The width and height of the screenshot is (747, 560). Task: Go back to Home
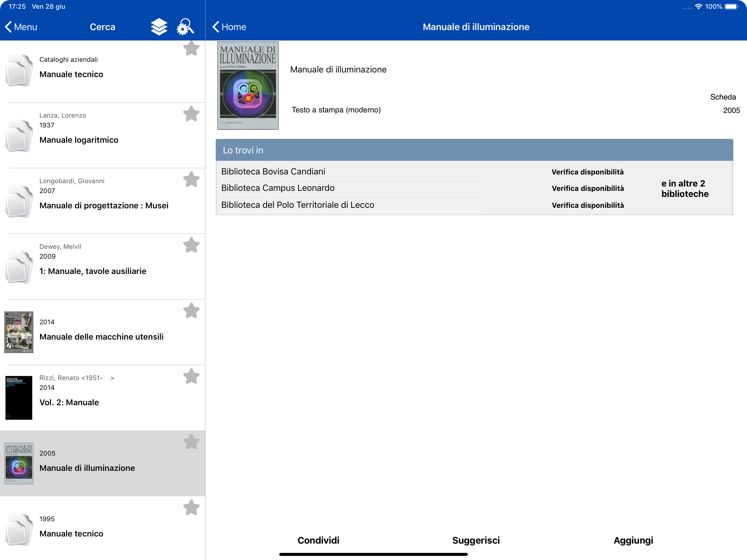pos(229,27)
